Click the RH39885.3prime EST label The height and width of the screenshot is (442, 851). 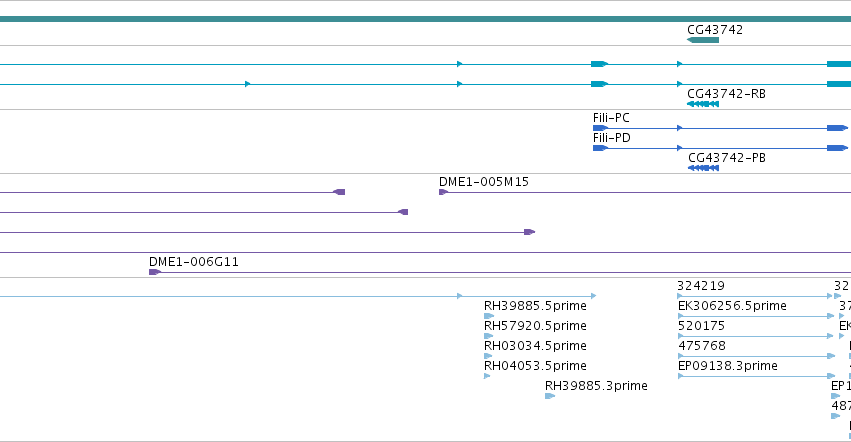(596, 386)
